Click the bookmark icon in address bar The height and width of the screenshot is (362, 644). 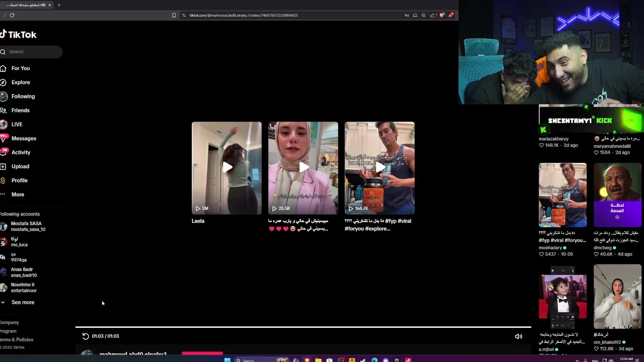coord(174,15)
